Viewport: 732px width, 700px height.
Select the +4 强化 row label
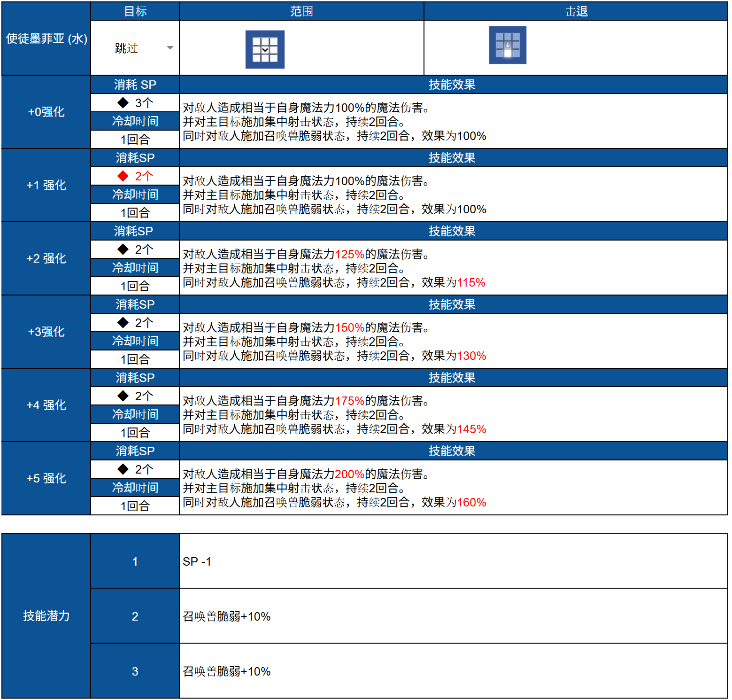[46, 405]
